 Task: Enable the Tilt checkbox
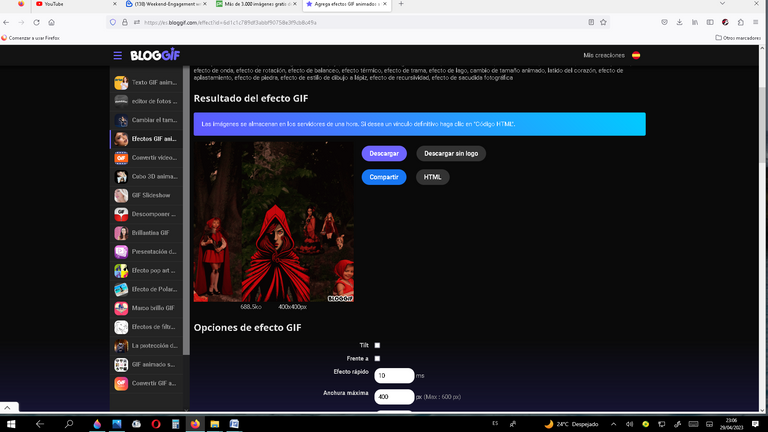pos(377,345)
